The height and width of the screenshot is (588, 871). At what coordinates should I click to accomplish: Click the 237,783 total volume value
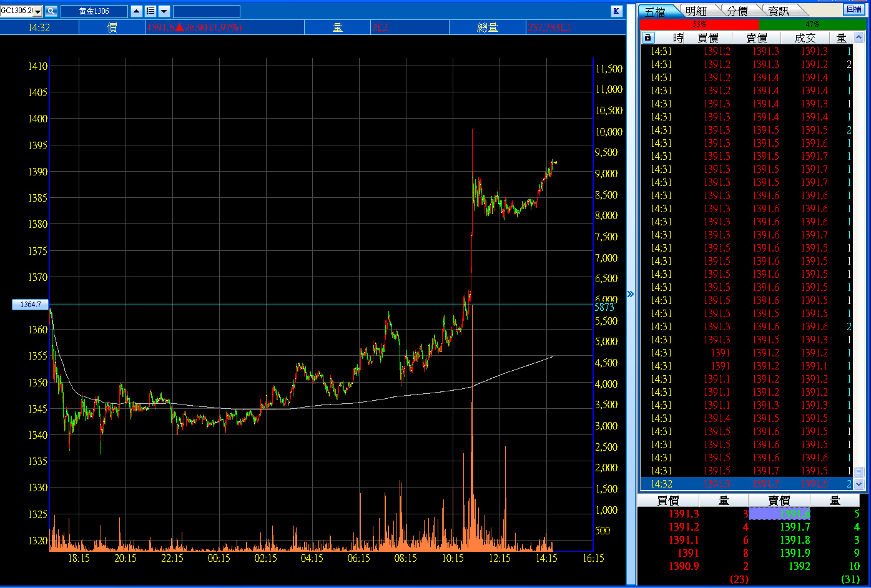pyautogui.click(x=549, y=27)
